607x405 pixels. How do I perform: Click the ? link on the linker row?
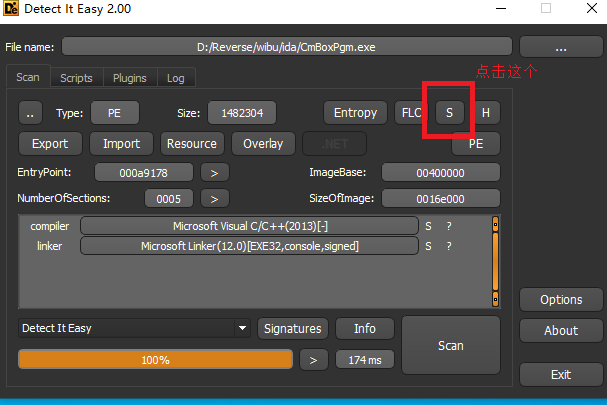(x=449, y=246)
